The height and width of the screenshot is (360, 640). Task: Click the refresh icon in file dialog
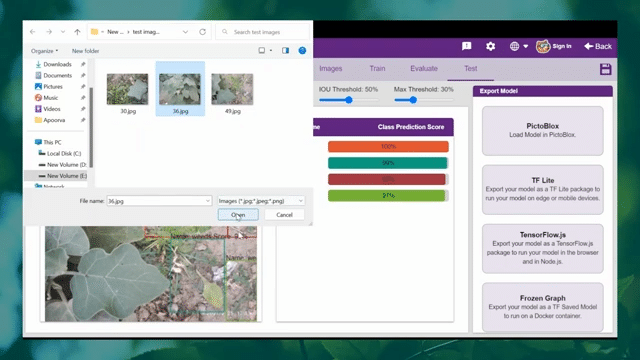point(202,32)
